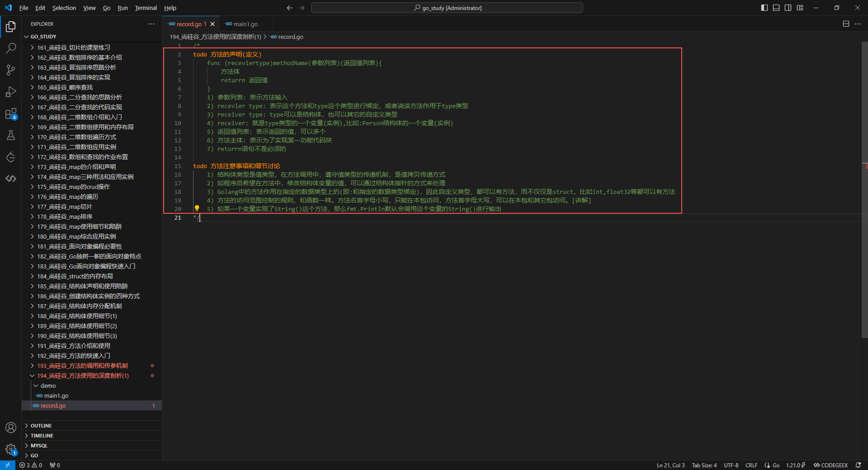Viewport: 868px width, 470px height.
Task: Open the Search view in activity bar
Action: 11,48
